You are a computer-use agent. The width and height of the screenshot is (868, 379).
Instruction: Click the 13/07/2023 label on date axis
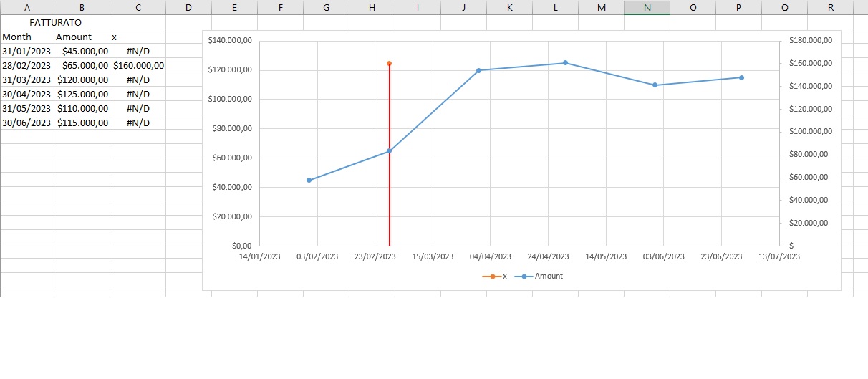tap(779, 256)
